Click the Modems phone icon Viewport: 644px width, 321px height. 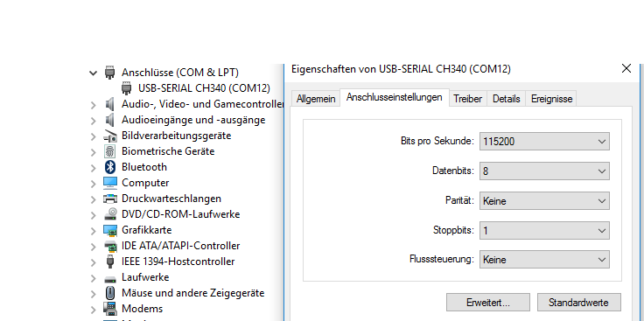pyautogui.click(x=109, y=309)
